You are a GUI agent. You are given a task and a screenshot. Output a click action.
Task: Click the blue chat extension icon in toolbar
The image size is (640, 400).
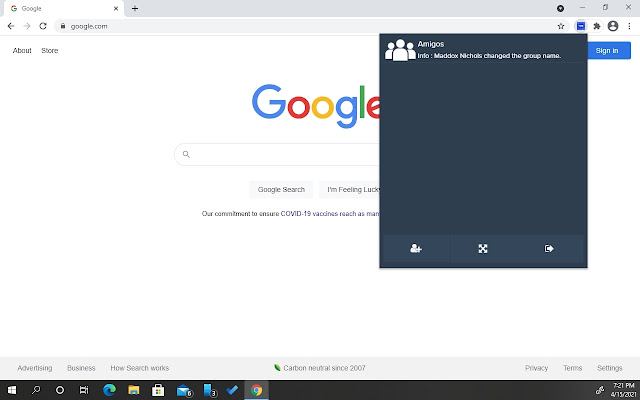pos(580,26)
